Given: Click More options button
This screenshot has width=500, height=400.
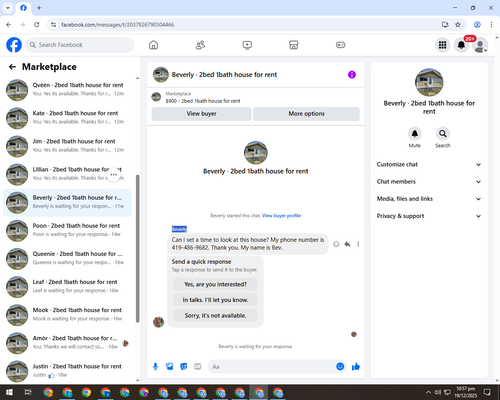Looking at the screenshot, I should pos(306,114).
